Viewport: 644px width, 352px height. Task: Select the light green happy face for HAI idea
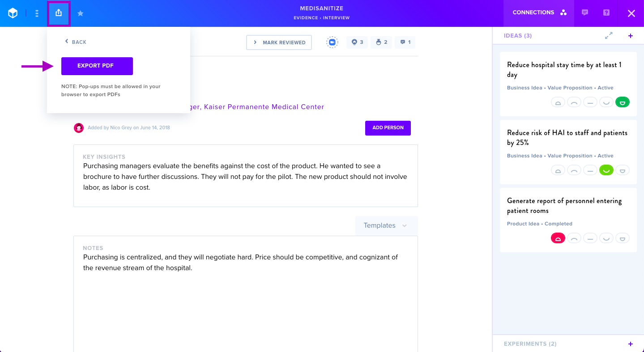[606, 170]
